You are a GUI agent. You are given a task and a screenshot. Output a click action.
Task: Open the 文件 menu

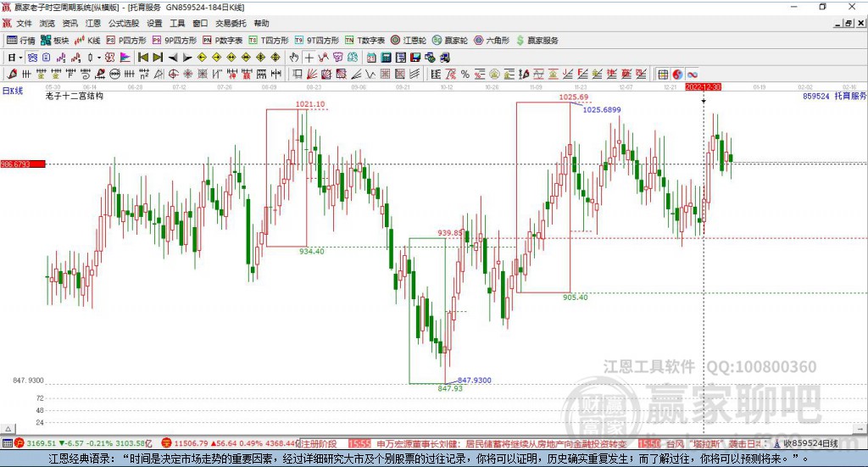(24, 23)
